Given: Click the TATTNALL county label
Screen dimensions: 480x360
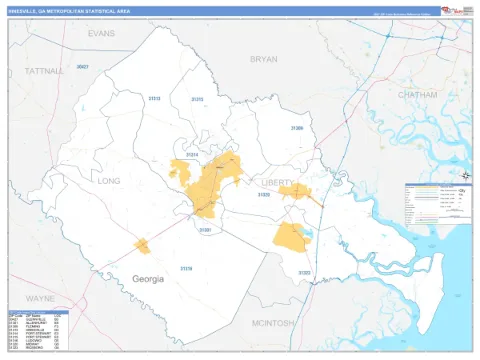Looking at the screenshot, I should click(x=44, y=71).
